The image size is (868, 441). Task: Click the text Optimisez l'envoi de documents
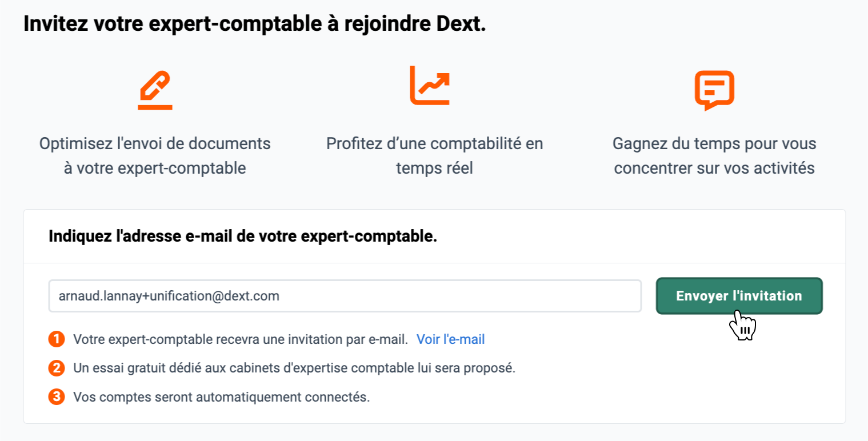coord(155,143)
